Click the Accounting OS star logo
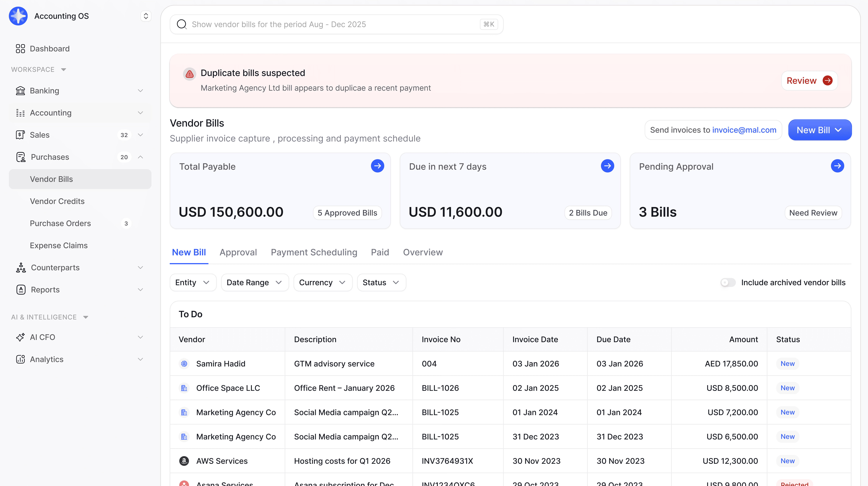This screenshot has width=868, height=486. pos(18,16)
